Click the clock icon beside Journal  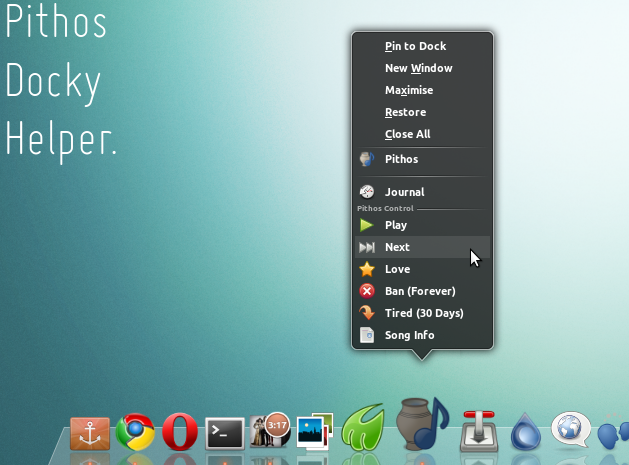point(367,192)
